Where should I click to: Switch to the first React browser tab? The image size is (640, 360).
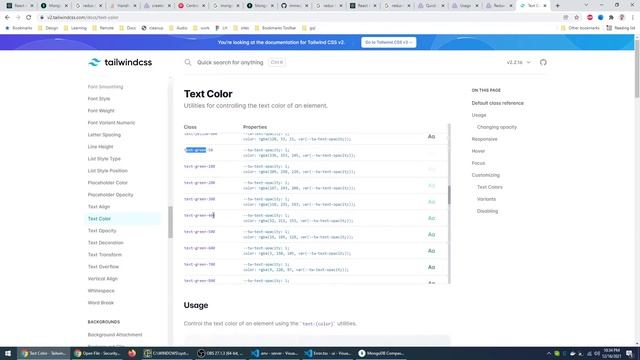pyautogui.click(x=19, y=6)
